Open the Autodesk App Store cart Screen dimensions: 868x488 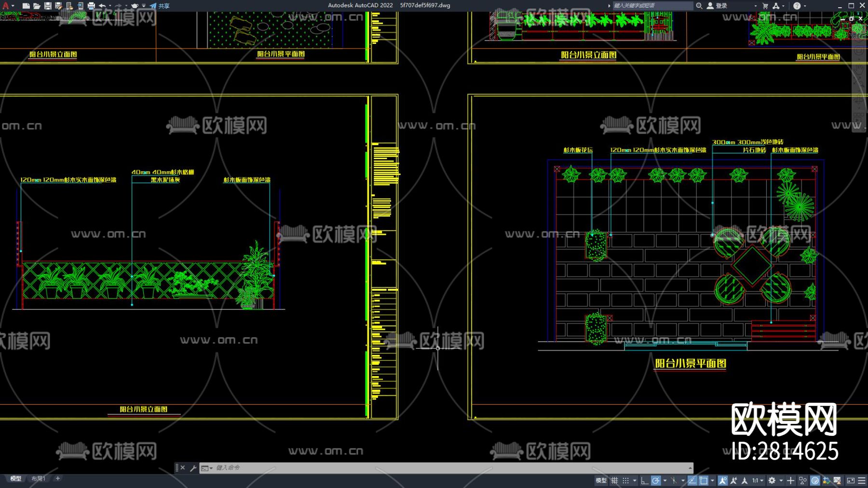[x=765, y=6]
